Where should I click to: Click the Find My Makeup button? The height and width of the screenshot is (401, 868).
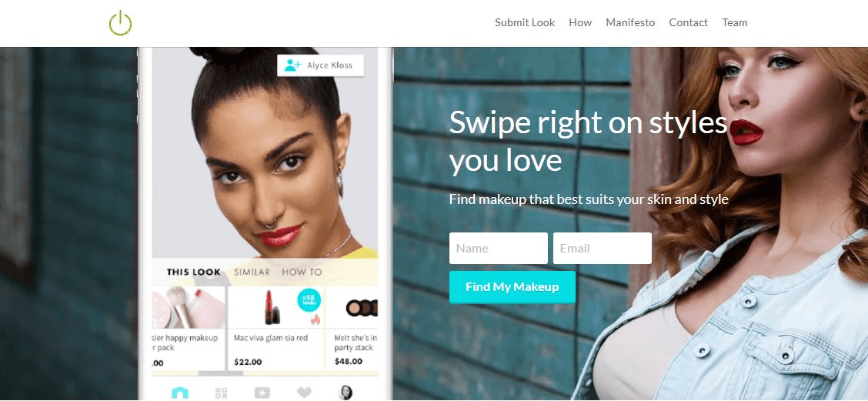point(512,287)
